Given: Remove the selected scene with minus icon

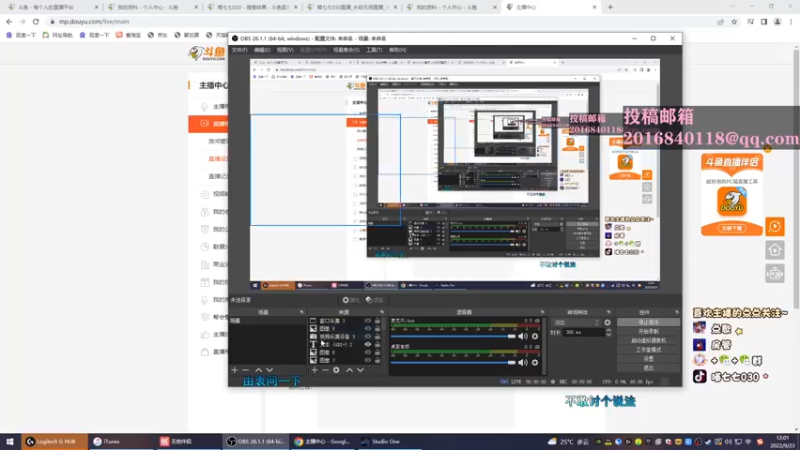Looking at the screenshot, I should [245, 370].
